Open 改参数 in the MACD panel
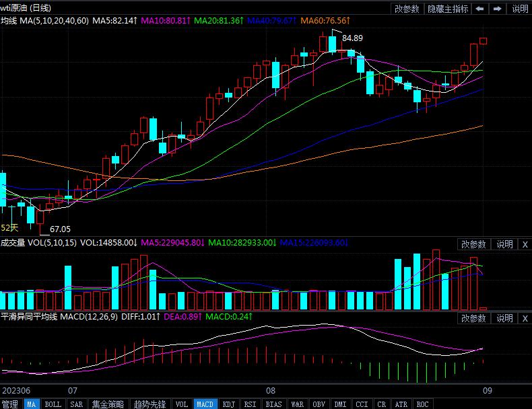Viewport: 532px width, 409px height. 473,318
